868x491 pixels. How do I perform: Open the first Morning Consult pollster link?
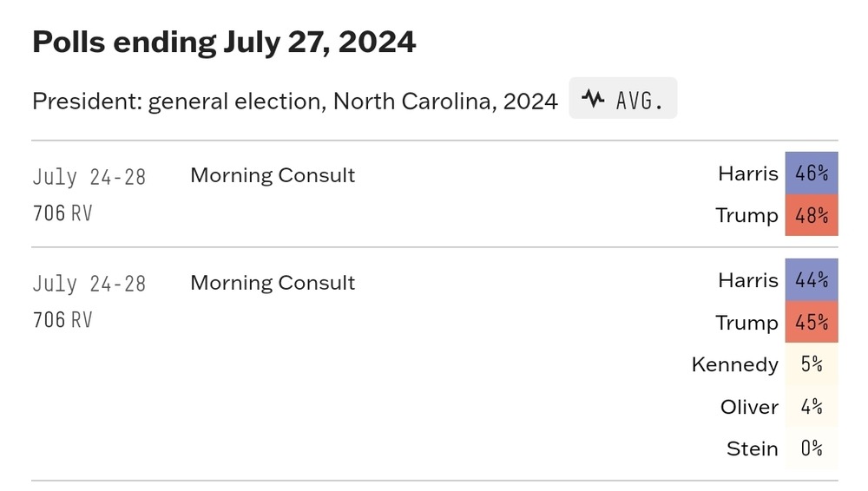[x=273, y=175]
